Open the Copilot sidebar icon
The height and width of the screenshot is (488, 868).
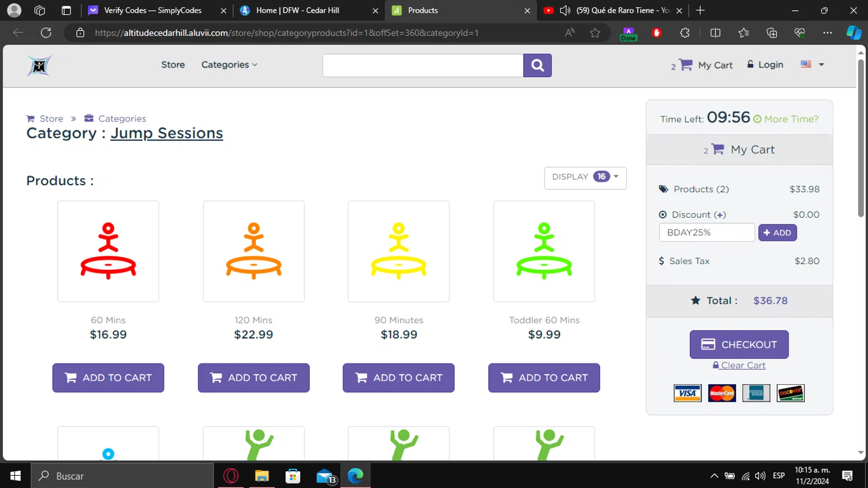pyautogui.click(x=854, y=33)
